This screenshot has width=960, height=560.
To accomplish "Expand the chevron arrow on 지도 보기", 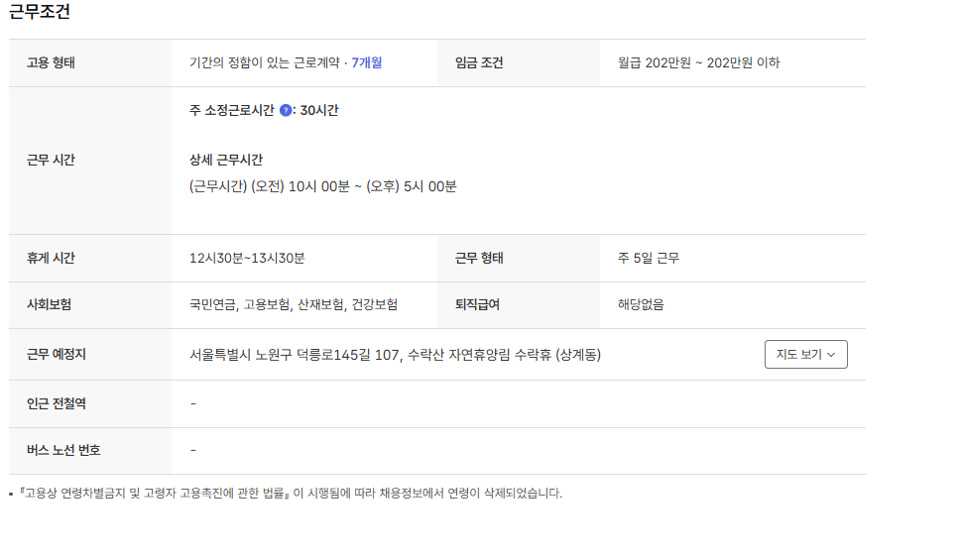I will 831,355.
